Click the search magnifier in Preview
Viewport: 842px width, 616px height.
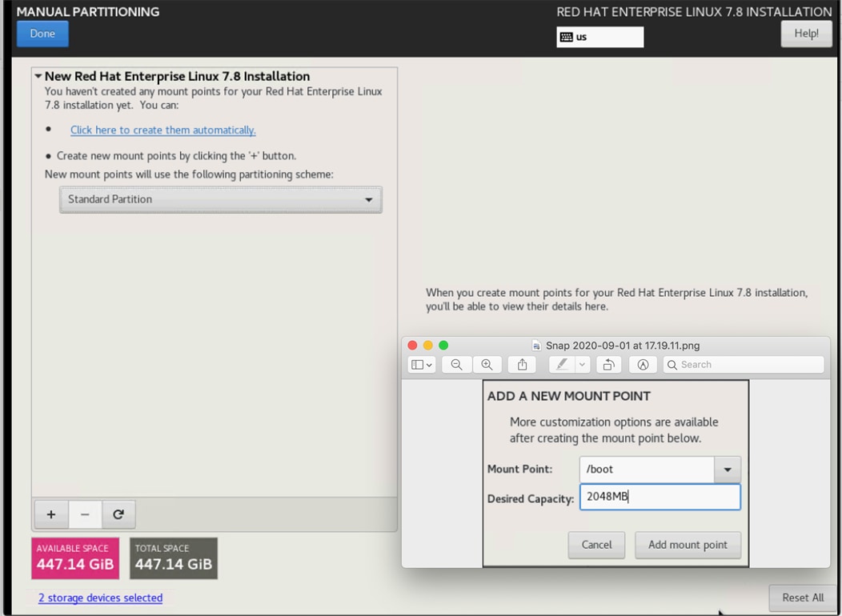pyautogui.click(x=672, y=365)
